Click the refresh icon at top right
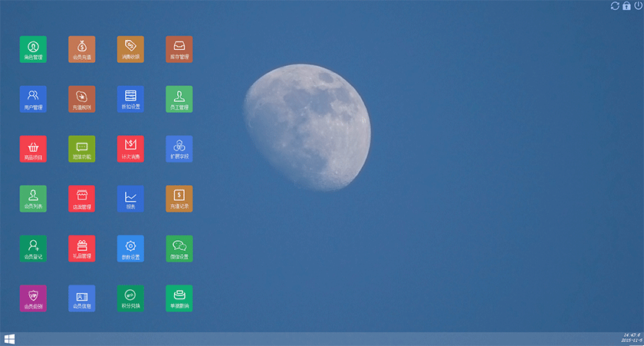This screenshot has width=644, height=346. click(615, 6)
